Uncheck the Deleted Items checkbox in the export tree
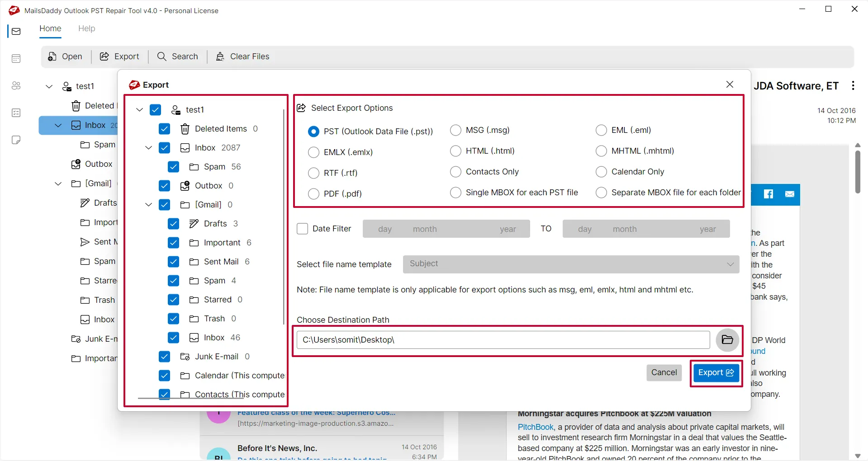 click(x=164, y=129)
